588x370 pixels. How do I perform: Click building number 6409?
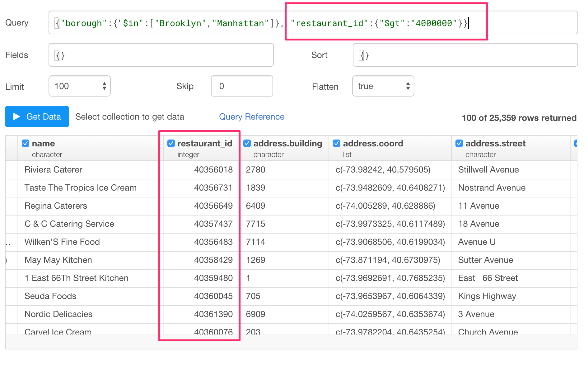pyautogui.click(x=255, y=206)
